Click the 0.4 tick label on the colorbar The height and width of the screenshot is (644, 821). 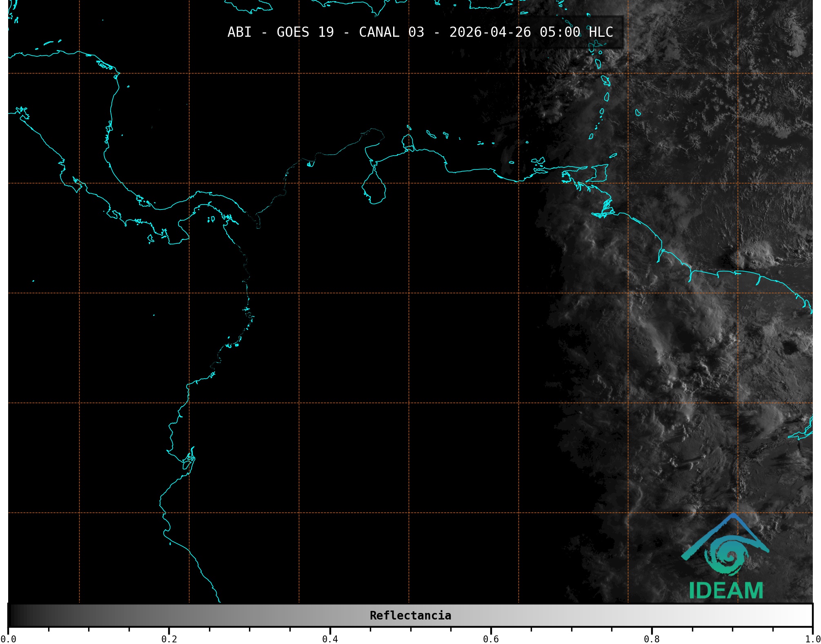tap(330, 639)
